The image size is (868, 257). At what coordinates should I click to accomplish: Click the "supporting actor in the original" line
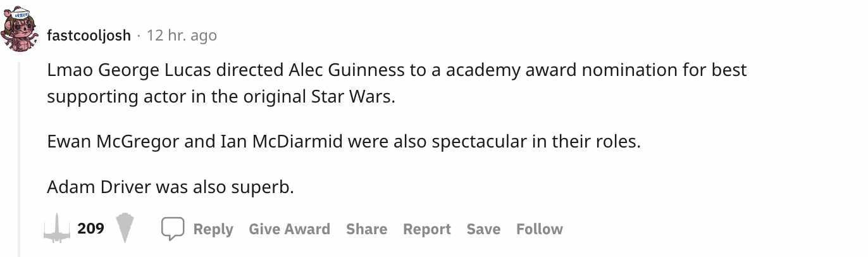pyautogui.click(x=177, y=97)
